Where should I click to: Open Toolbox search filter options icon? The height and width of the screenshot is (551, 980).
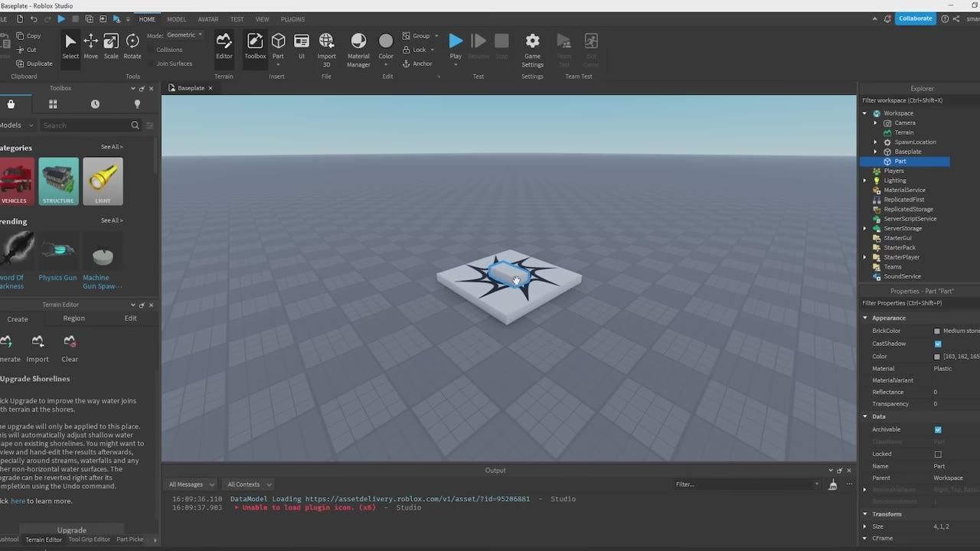pos(150,126)
